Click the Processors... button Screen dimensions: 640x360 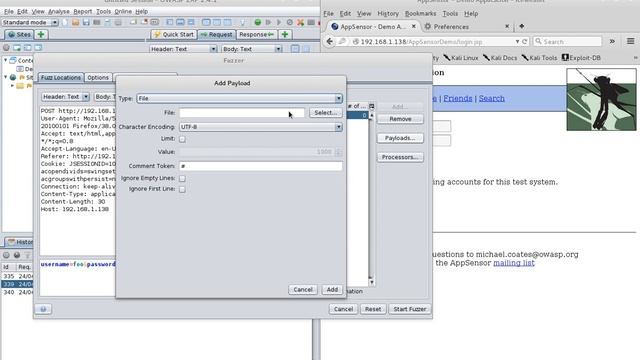400,157
